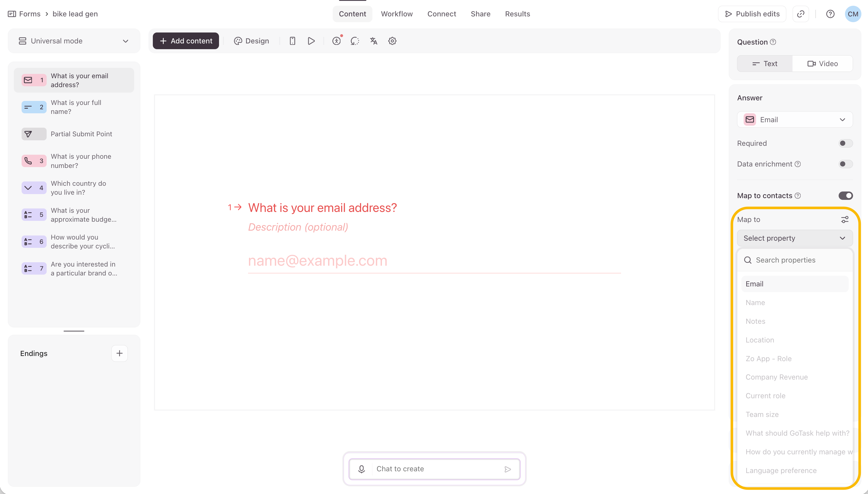The height and width of the screenshot is (494, 868).
Task: Click the translate language icon
Action: (374, 41)
